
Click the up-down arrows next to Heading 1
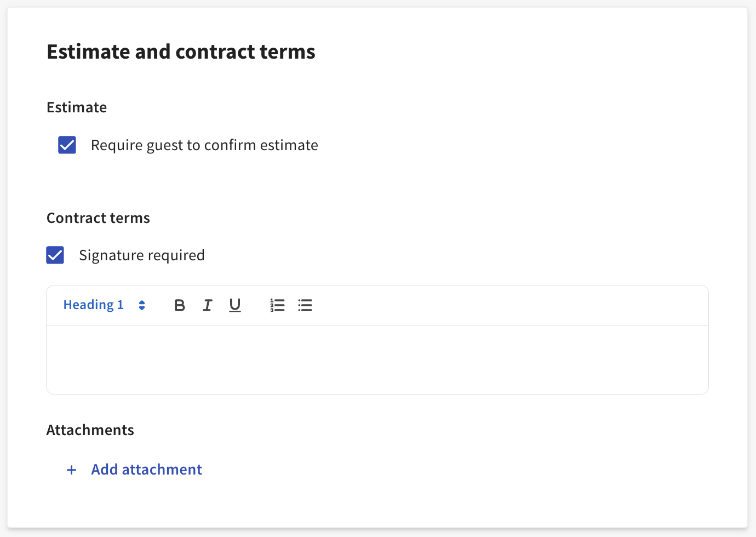[x=142, y=305]
